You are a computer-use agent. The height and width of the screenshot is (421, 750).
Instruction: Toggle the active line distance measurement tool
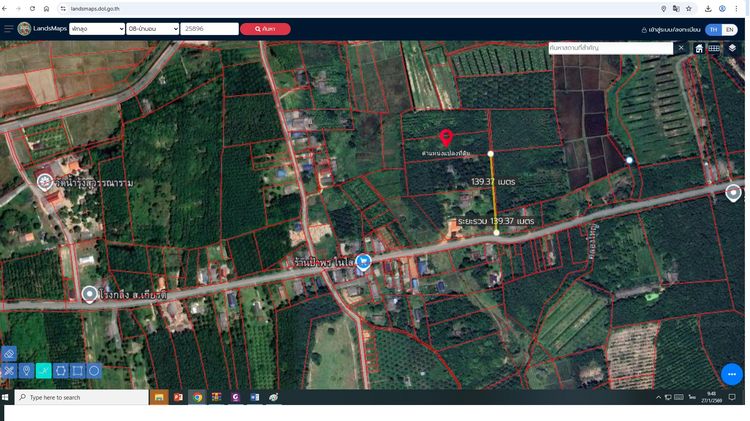[43, 371]
